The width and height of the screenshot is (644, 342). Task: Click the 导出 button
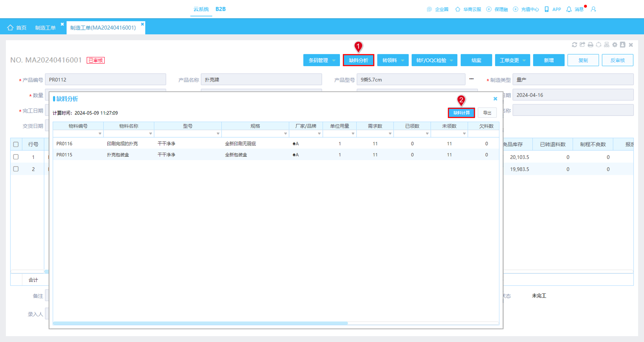487,113
